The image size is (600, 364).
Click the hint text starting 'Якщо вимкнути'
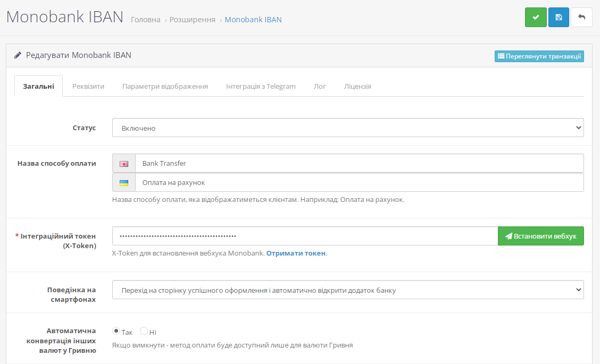tap(232, 345)
